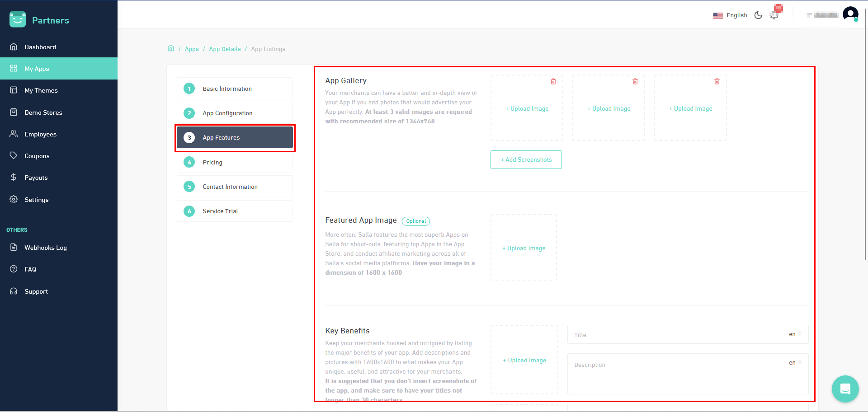This screenshot has height=412, width=868.
Task: Select the Dashboard menu item
Action: tap(40, 47)
